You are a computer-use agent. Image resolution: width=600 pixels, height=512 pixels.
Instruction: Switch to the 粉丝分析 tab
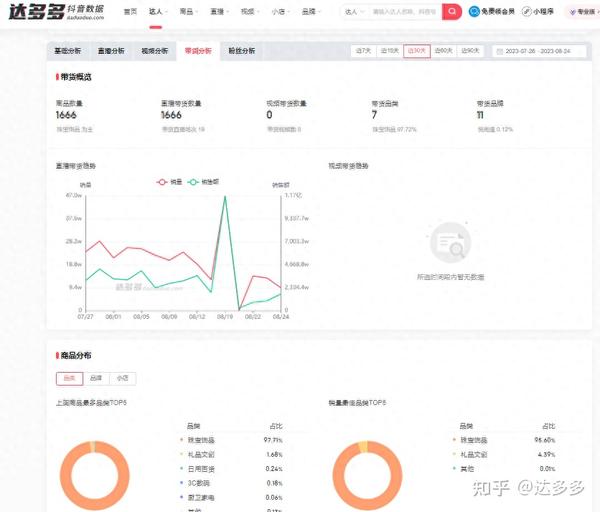[x=241, y=51]
